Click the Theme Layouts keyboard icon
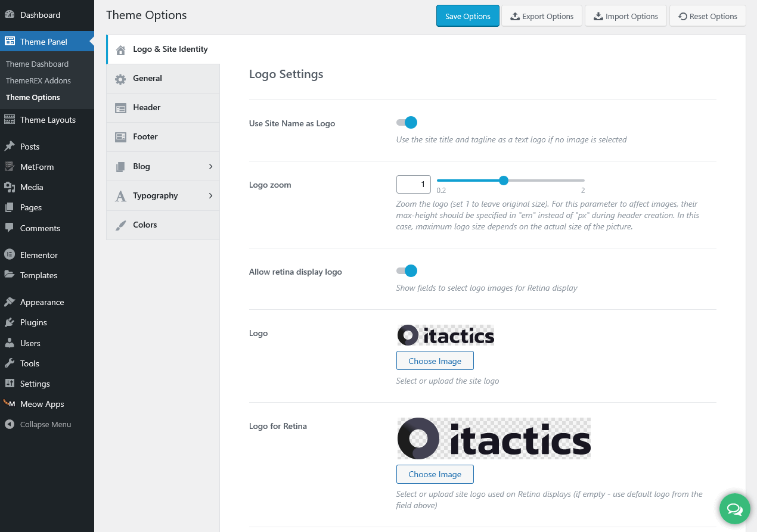This screenshot has width=757, height=532. pyautogui.click(x=10, y=120)
